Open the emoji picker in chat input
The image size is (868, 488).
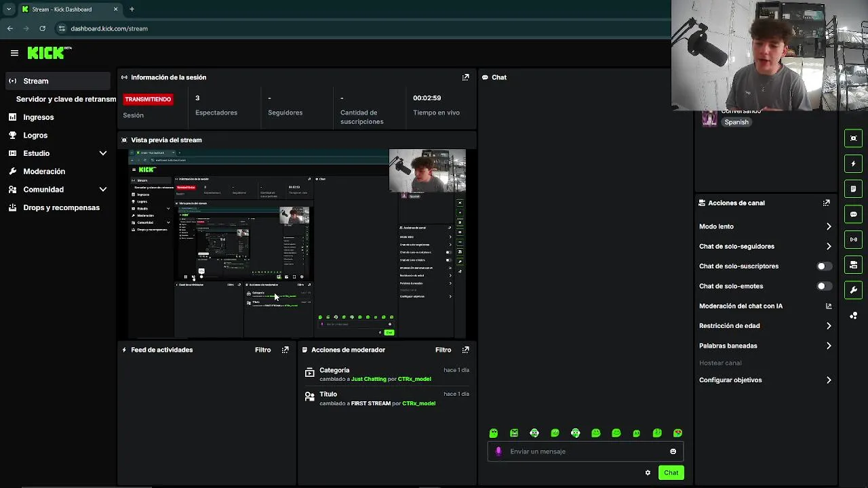pos(673,451)
